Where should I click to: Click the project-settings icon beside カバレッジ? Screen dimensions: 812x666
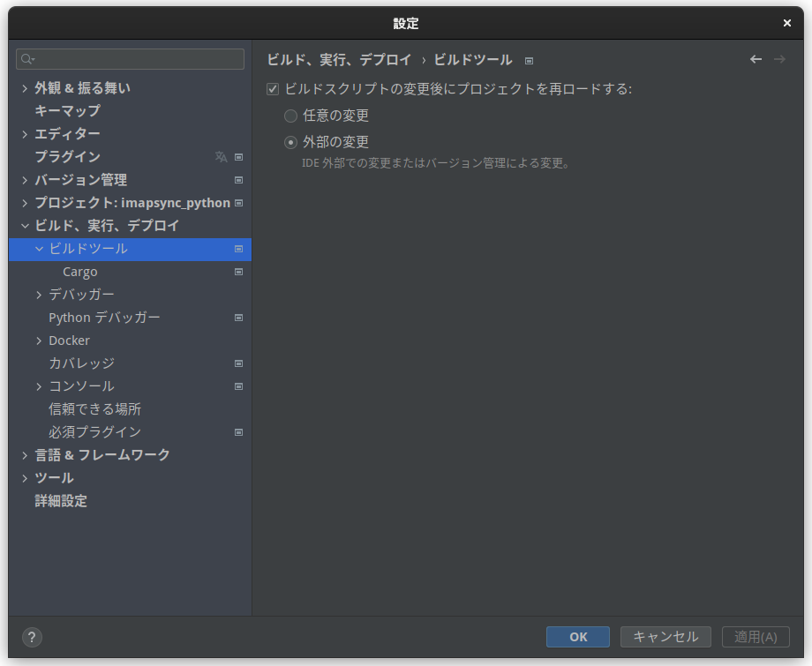click(238, 363)
